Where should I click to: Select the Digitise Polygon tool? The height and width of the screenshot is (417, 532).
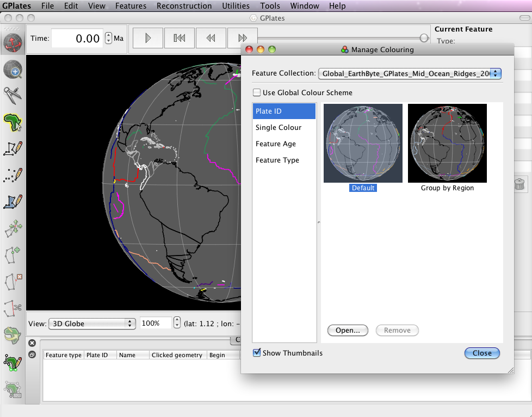(13, 201)
